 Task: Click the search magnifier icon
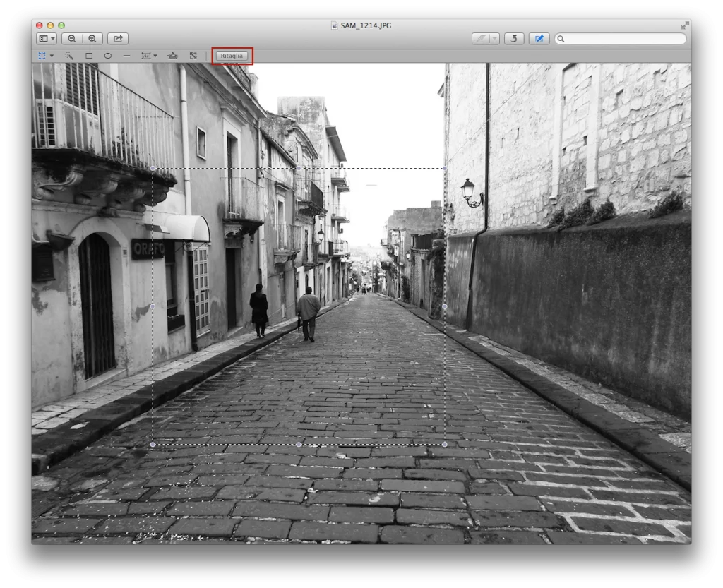(561, 39)
